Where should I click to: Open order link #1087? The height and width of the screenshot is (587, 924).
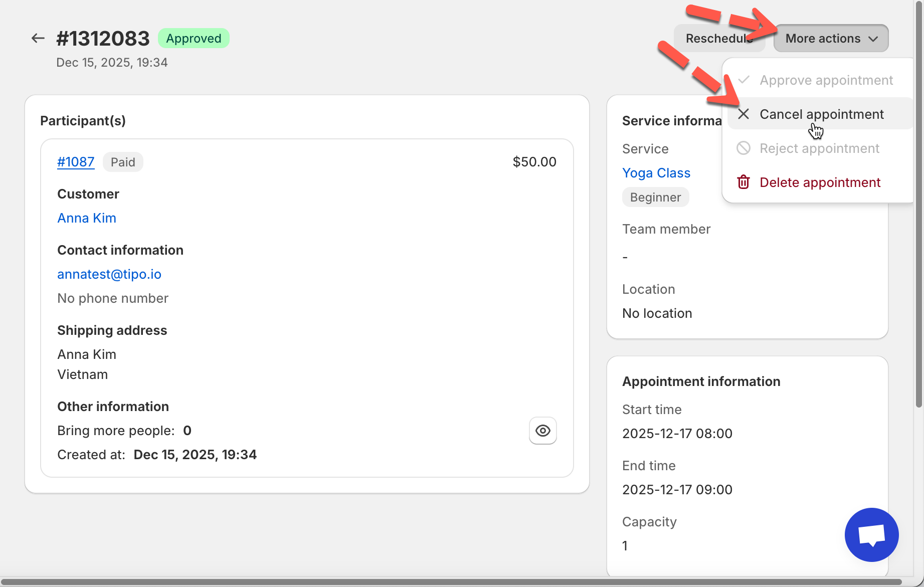tap(76, 162)
